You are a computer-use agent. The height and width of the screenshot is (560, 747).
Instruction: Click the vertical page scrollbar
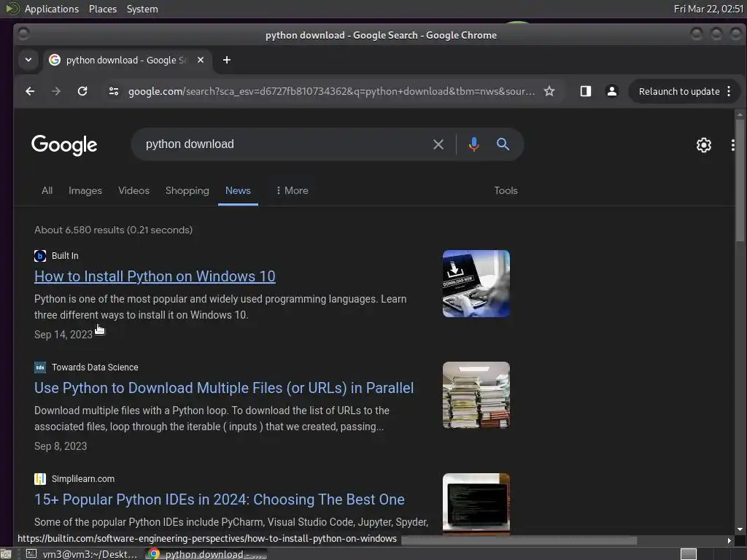740,181
